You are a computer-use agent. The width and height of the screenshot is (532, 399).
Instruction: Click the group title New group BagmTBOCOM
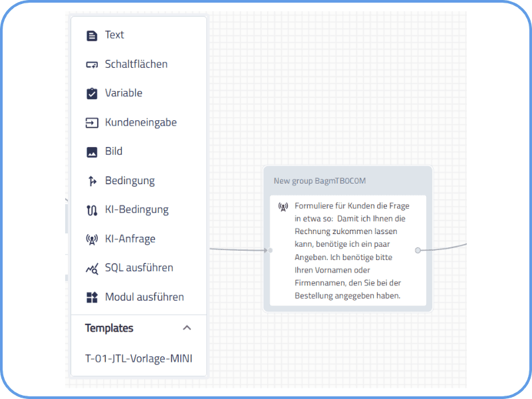click(320, 181)
